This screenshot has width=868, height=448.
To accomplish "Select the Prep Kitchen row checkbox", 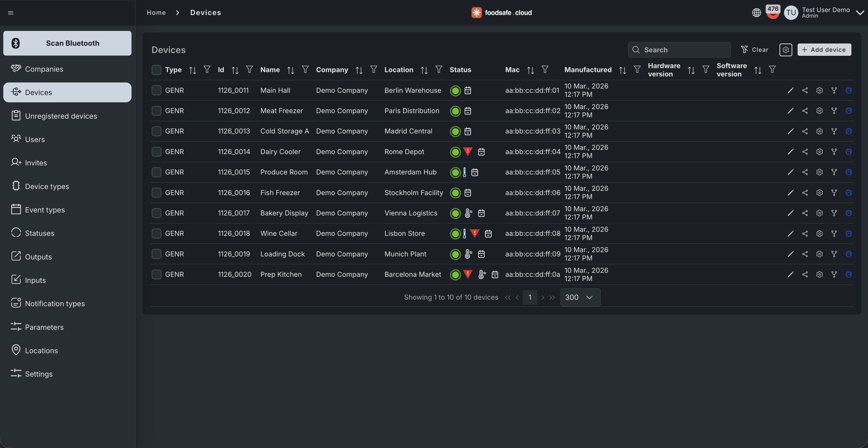I will [156, 274].
